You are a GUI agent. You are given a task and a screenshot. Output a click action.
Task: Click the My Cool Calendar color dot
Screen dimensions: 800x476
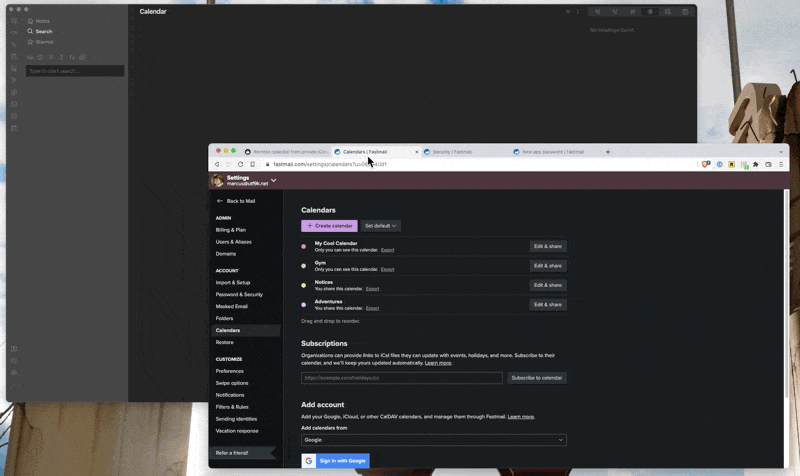click(x=304, y=246)
